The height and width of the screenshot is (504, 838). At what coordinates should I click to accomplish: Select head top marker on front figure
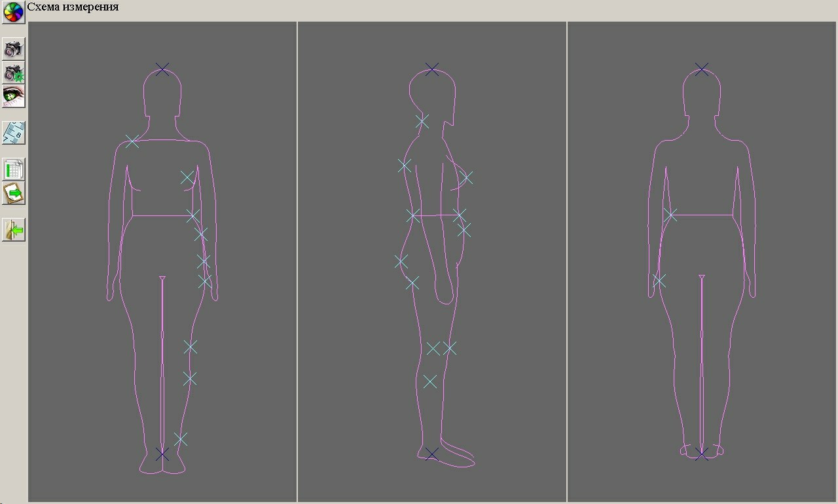162,69
